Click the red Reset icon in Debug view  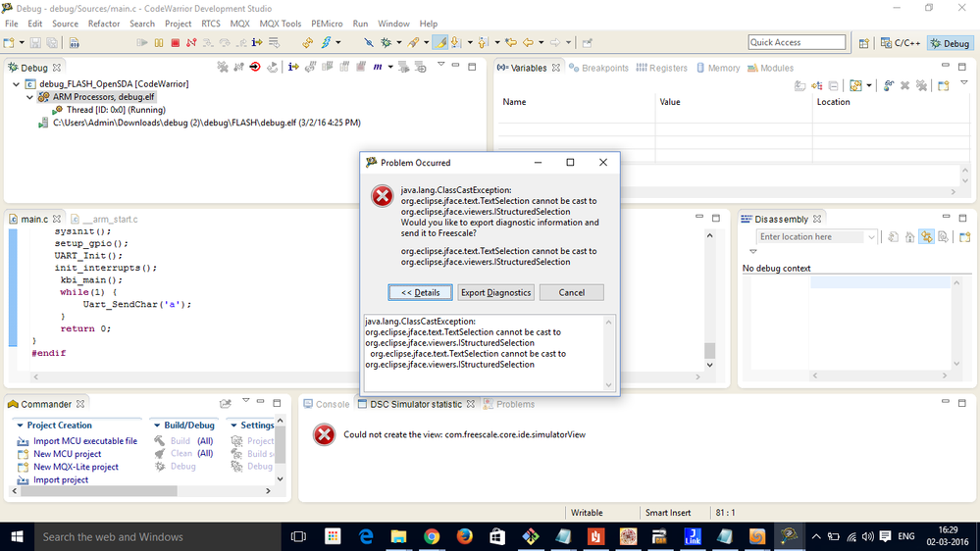pyautogui.click(x=255, y=67)
